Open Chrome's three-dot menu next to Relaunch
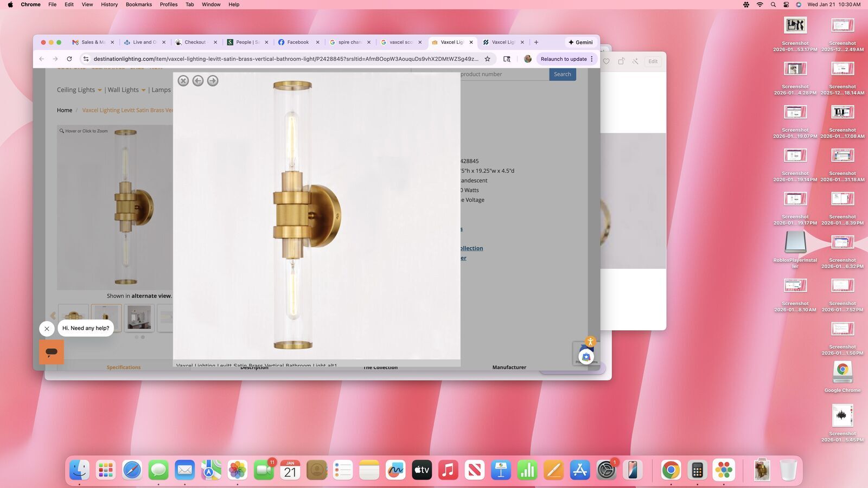This screenshot has height=488, width=868. [592, 59]
